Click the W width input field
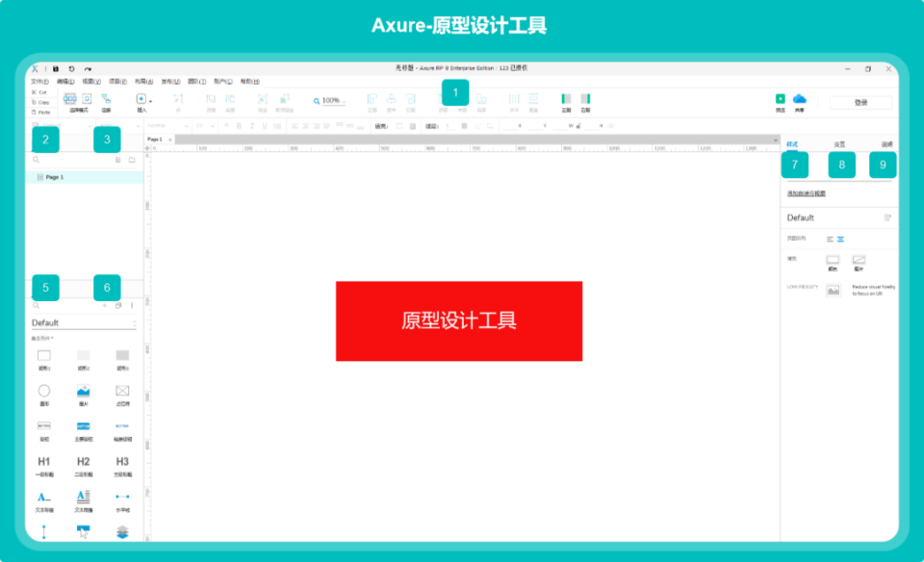Image resolution: width=924 pixels, height=562 pixels. 562,125
